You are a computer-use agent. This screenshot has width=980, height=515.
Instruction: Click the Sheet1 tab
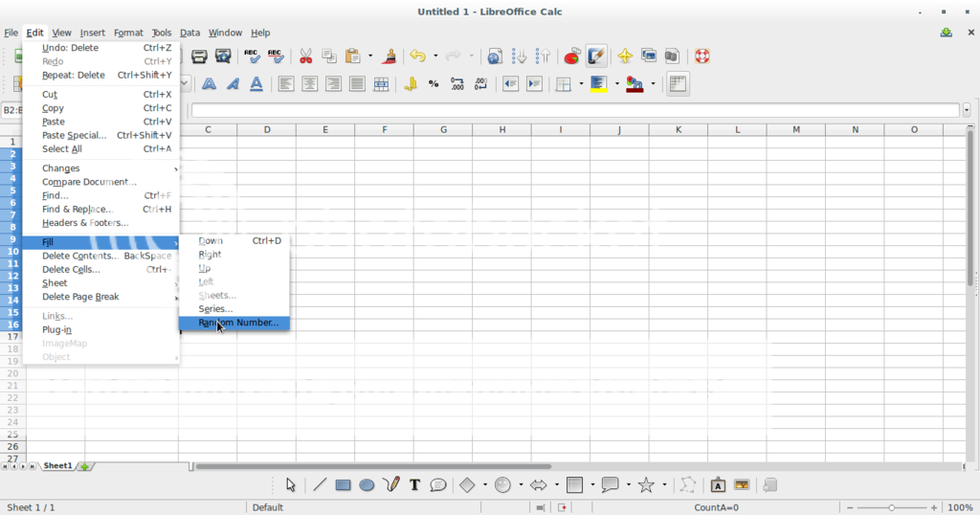pos(57,465)
